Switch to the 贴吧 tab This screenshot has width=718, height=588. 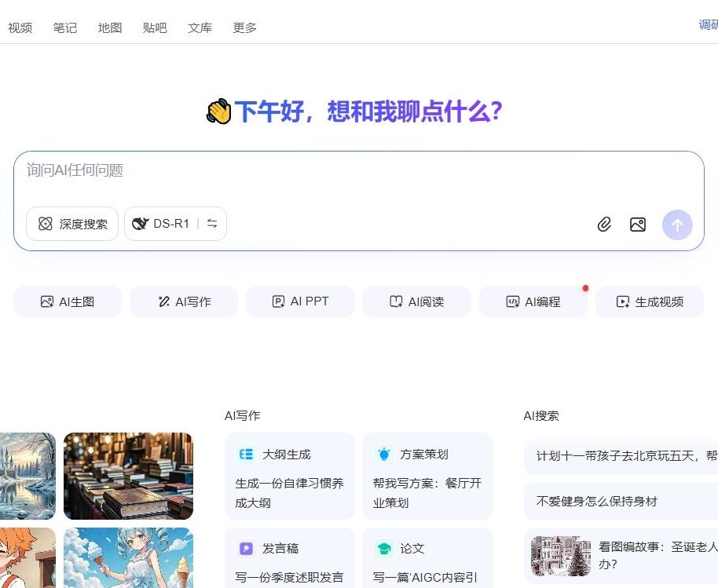click(x=154, y=27)
